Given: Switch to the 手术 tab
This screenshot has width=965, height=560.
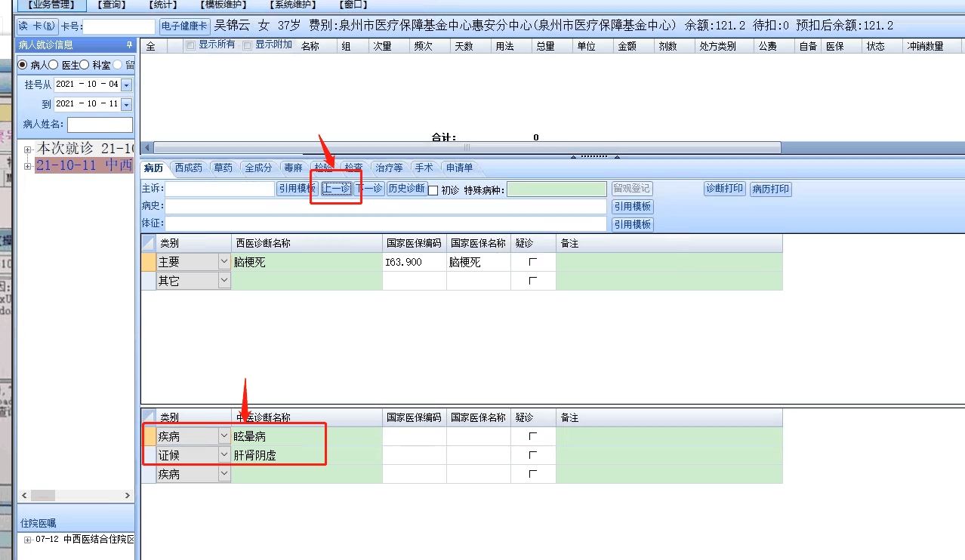Looking at the screenshot, I should (424, 168).
